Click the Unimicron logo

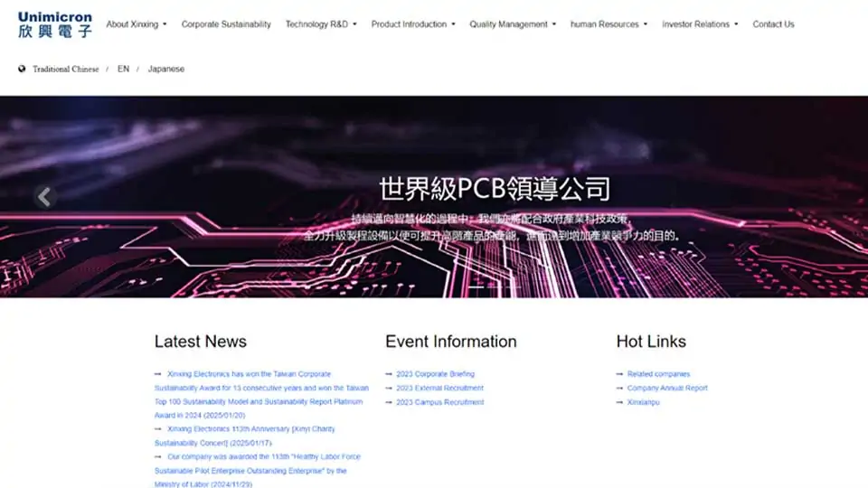tap(54, 24)
